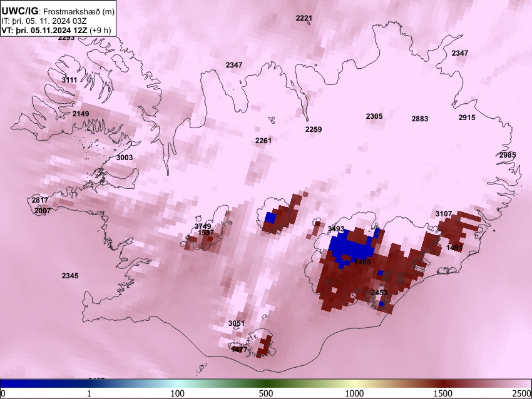
Task: Click the 3493 value label
Action: 336,229
